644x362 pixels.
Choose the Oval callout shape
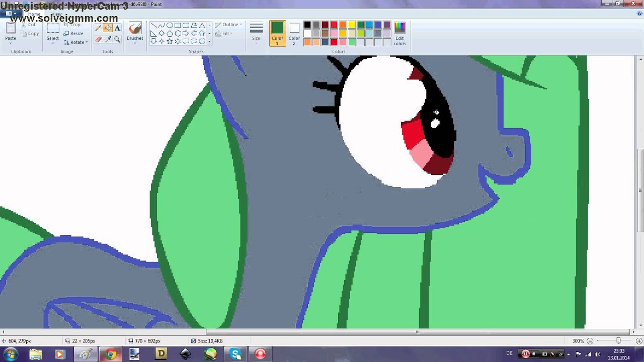pos(194,41)
